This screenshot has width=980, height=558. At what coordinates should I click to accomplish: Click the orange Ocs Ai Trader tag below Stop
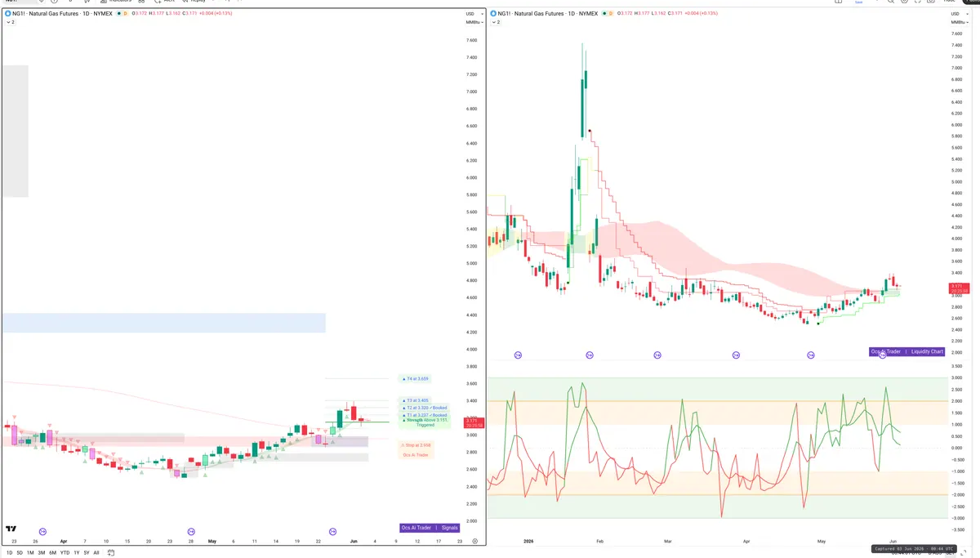point(416,454)
